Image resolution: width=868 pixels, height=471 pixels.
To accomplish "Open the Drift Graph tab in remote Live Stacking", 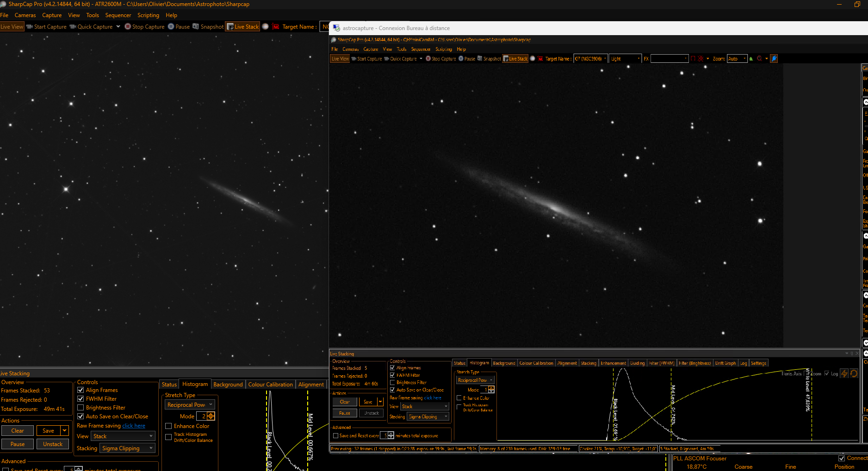I will (x=725, y=363).
